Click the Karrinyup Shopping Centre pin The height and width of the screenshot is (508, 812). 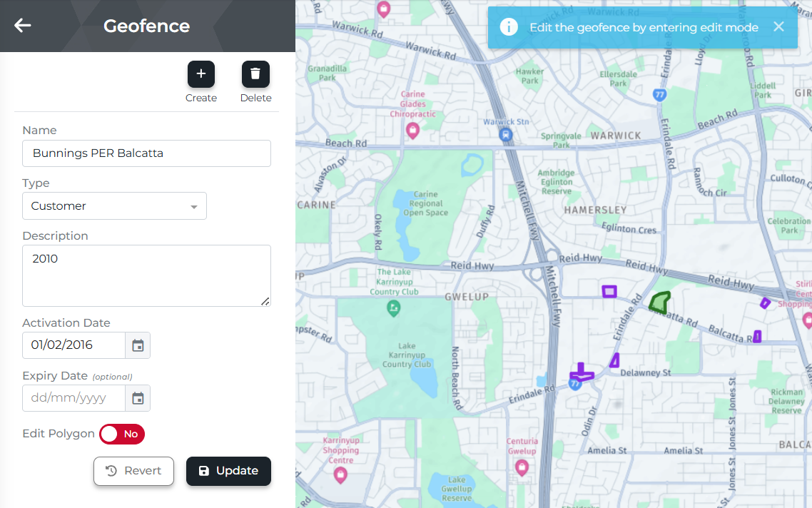point(340,475)
